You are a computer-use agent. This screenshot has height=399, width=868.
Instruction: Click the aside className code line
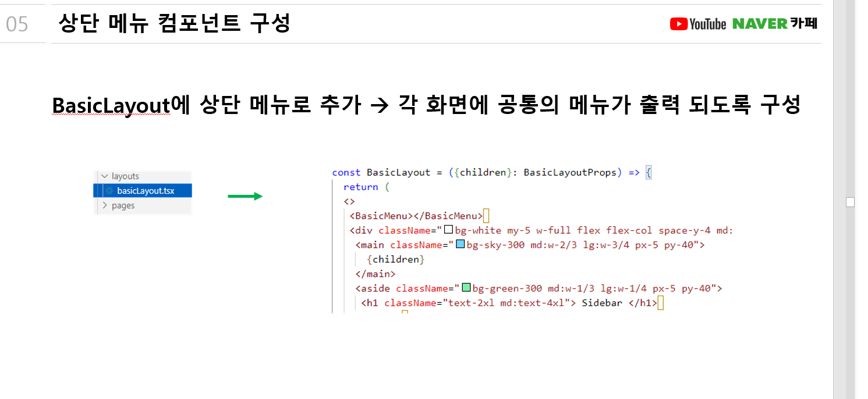tap(538, 288)
